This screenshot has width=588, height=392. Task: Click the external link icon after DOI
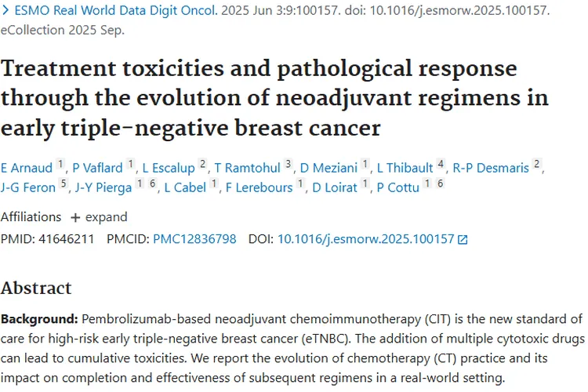[463, 240]
